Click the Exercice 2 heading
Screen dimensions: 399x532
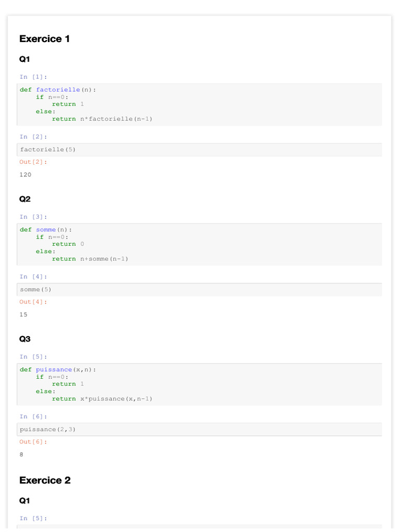(x=45, y=480)
